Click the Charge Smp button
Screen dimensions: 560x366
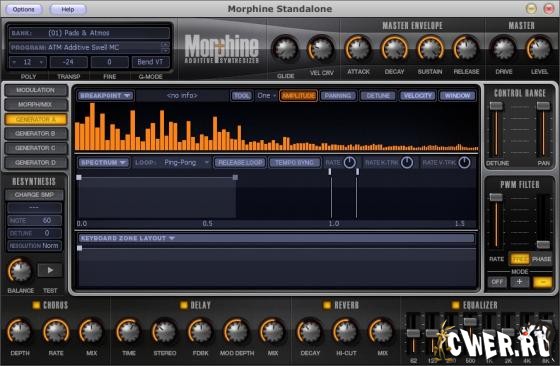tap(34, 195)
